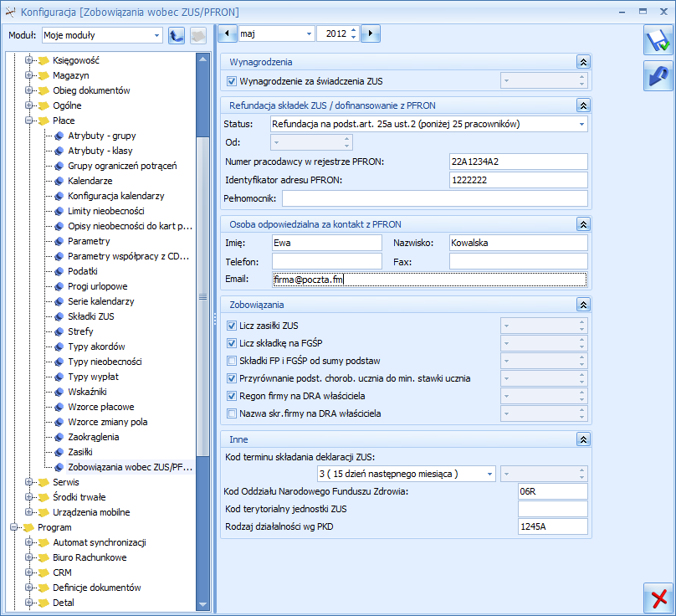676x616 pixels.
Task: Click the Identyfikator adresu PFRON field
Action: (518, 180)
